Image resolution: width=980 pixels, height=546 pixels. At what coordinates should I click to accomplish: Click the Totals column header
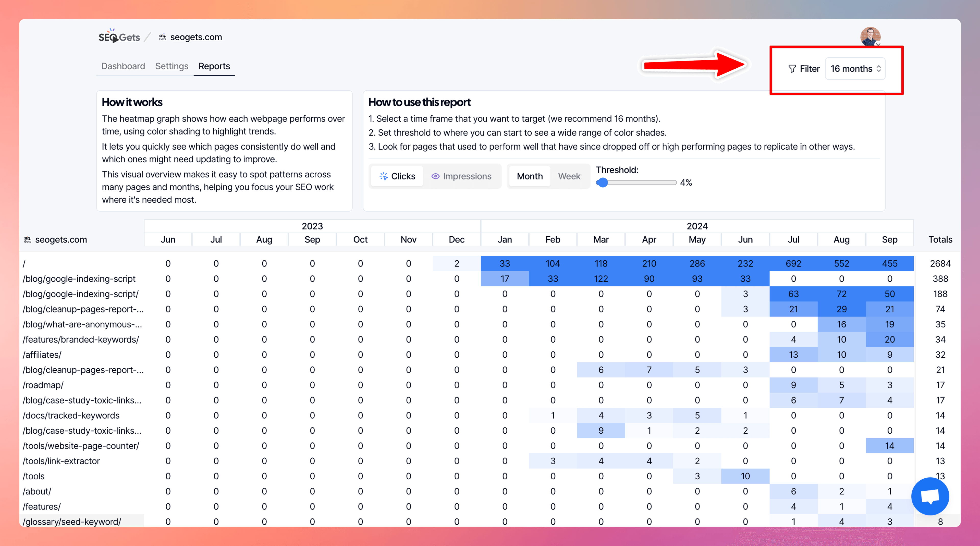tap(940, 240)
